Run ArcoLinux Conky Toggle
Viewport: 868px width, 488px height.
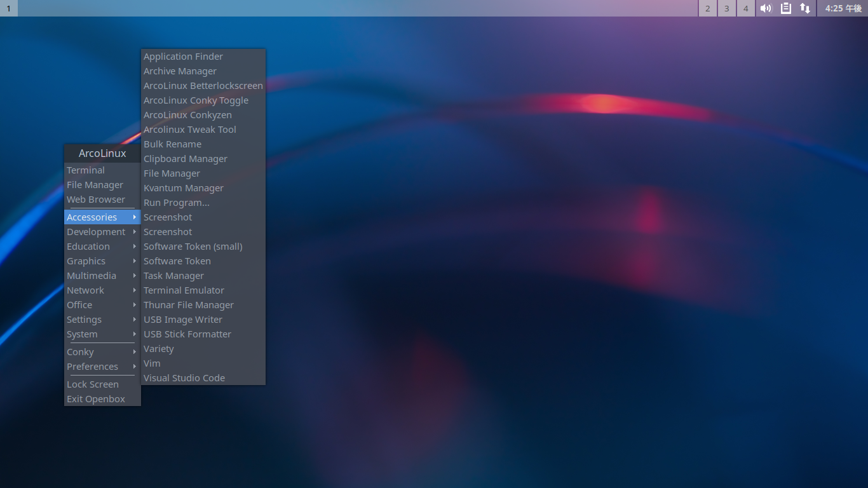(x=203, y=100)
